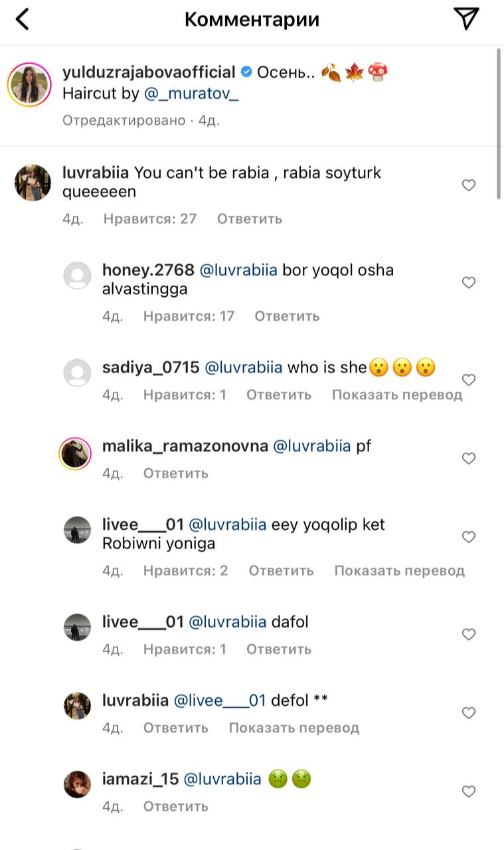Tap heart next to malika_ramazonovna's comment
The image size is (504, 850).
(469, 458)
